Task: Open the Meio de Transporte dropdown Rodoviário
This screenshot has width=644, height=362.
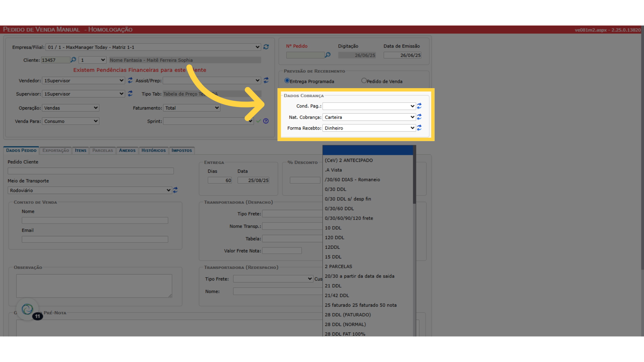Action: [90, 190]
